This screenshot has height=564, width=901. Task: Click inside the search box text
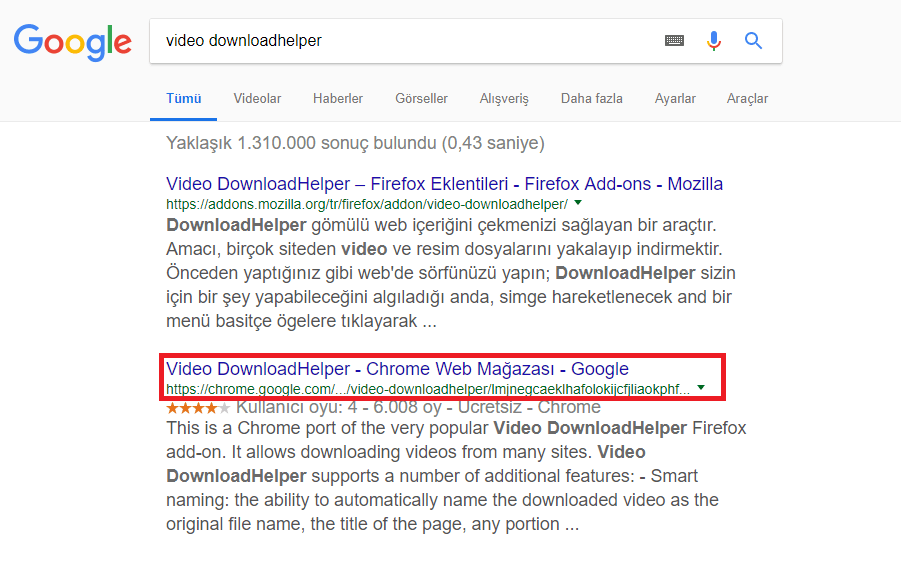point(244,41)
